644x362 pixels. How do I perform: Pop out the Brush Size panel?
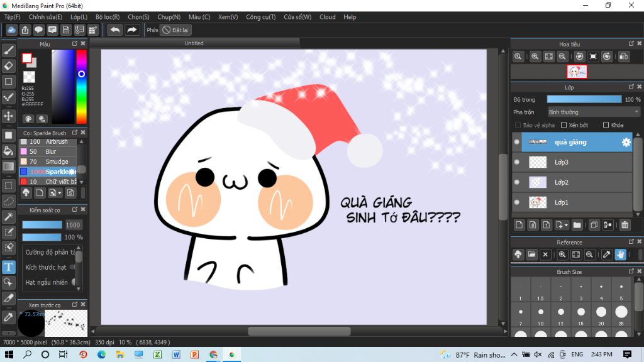point(631,271)
